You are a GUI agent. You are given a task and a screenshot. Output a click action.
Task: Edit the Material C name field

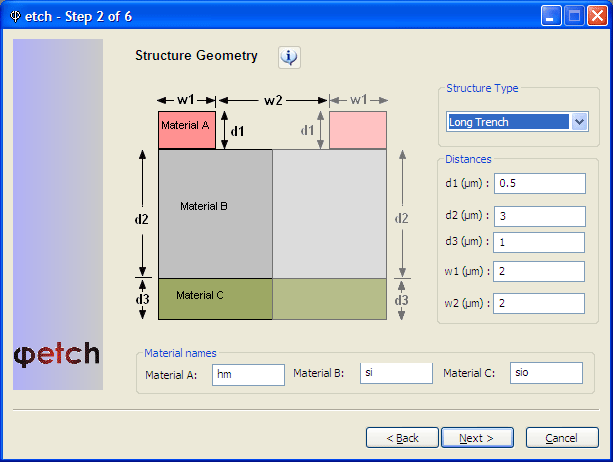[x=545, y=373]
